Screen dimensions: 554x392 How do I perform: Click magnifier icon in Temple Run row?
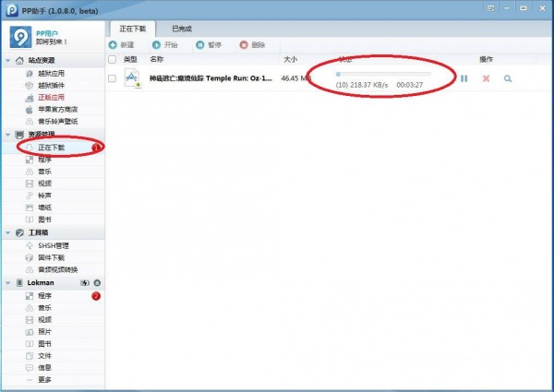tap(508, 78)
